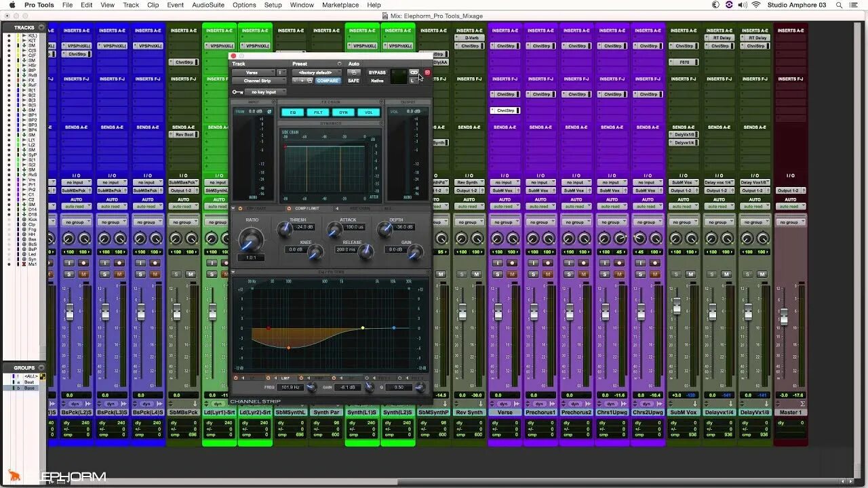Click the Rev Beat send button
The image size is (868, 488).
click(184, 134)
